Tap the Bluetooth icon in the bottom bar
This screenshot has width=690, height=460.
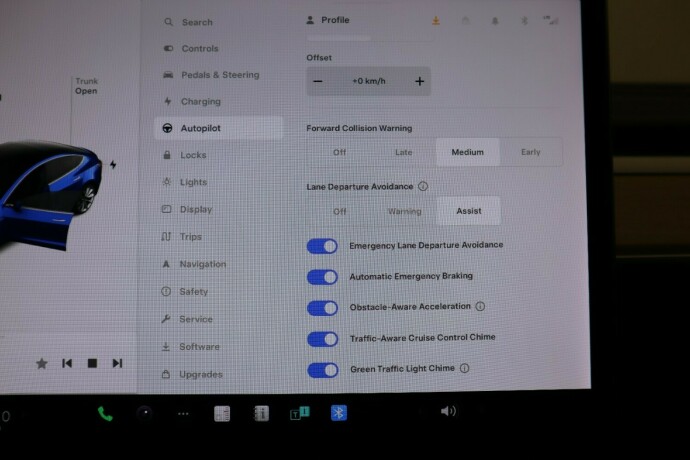pyautogui.click(x=339, y=412)
